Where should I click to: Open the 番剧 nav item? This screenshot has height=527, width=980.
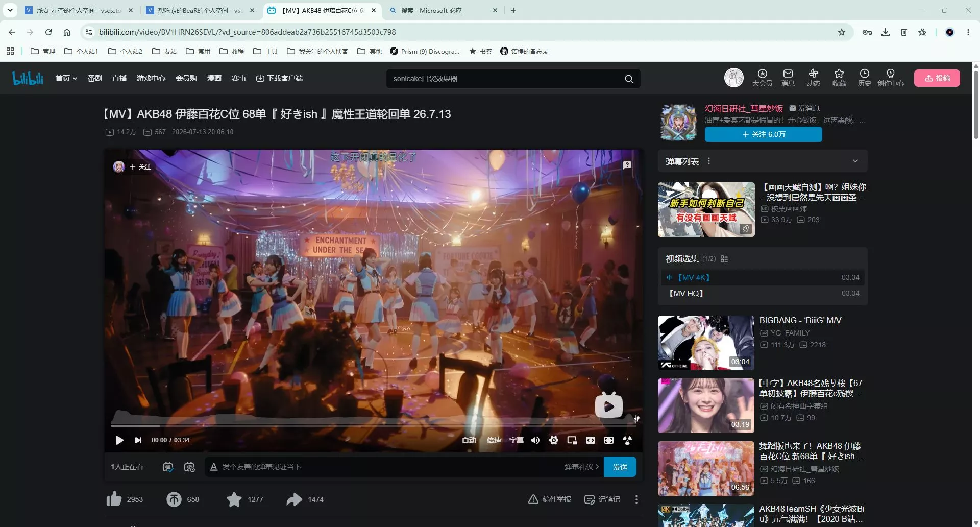[x=94, y=78]
